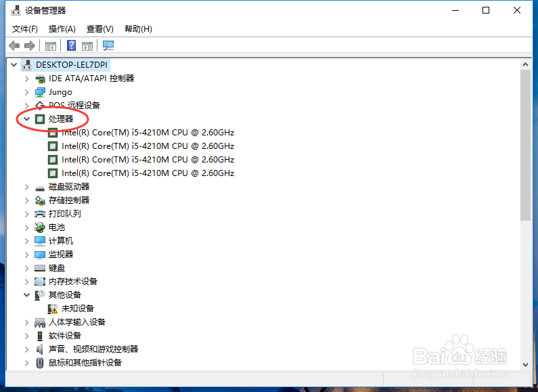Click the 打印队列 printer icon
This screenshot has width=538, height=392.
pos(40,214)
